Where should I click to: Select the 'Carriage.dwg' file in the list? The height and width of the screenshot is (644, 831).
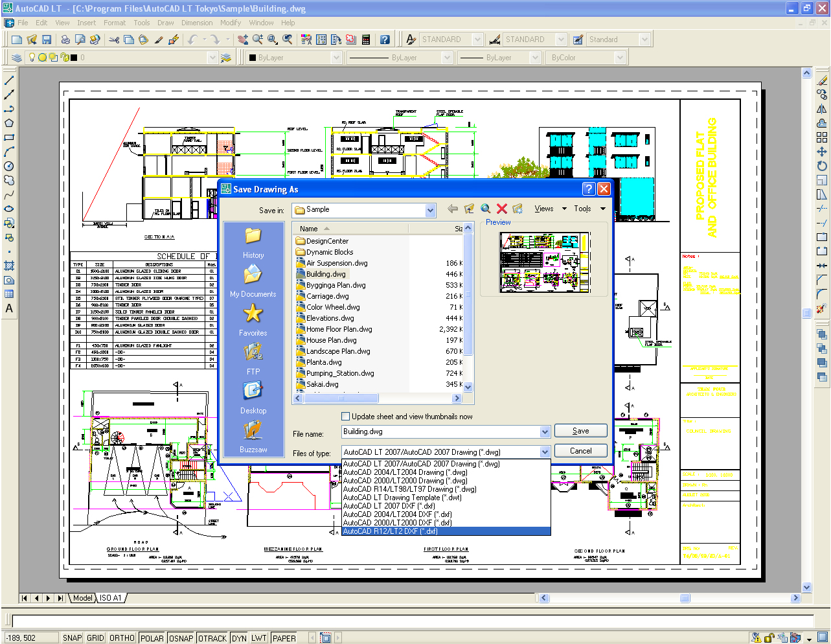pyautogui.click(x=328, y=296)
